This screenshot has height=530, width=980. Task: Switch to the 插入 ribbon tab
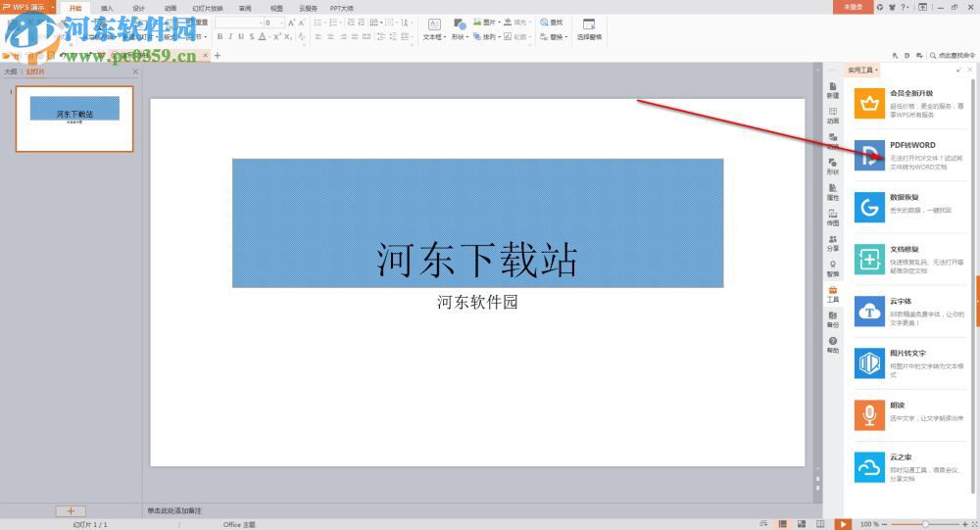coord(107,8)
